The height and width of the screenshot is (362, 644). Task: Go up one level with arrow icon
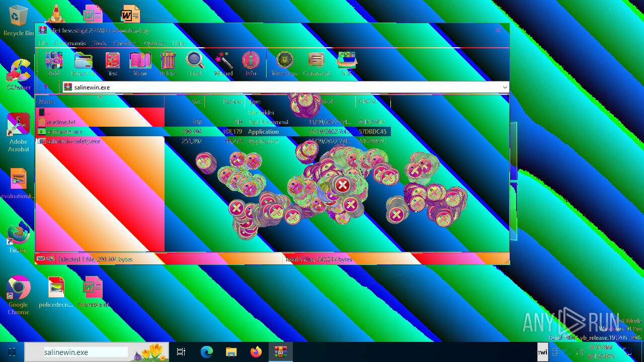click(x=46, y=87)
